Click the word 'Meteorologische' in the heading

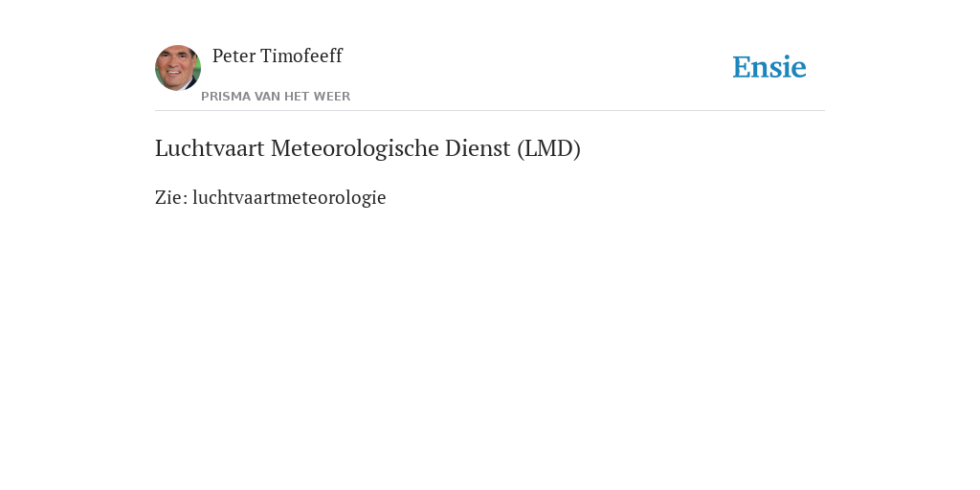[x=355, y=148]
